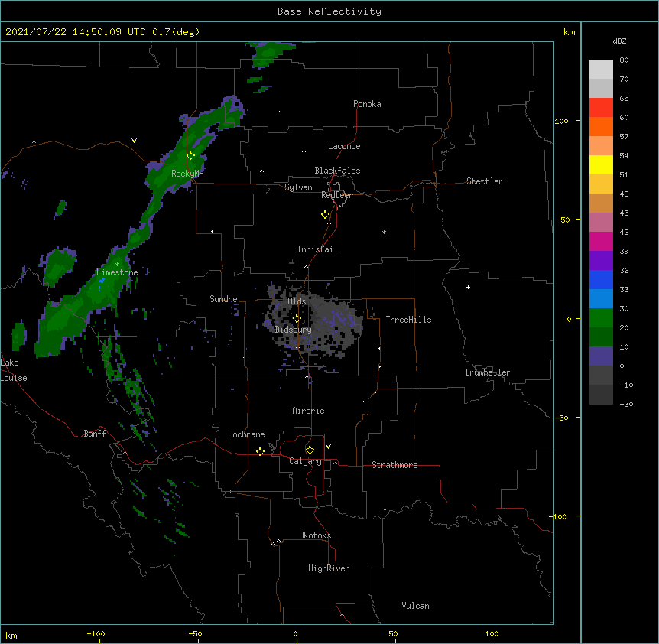Pick the red swatch in dBZ legend
Screen dimensions: 659x644
pyautogui.click(x=601, y=108)
